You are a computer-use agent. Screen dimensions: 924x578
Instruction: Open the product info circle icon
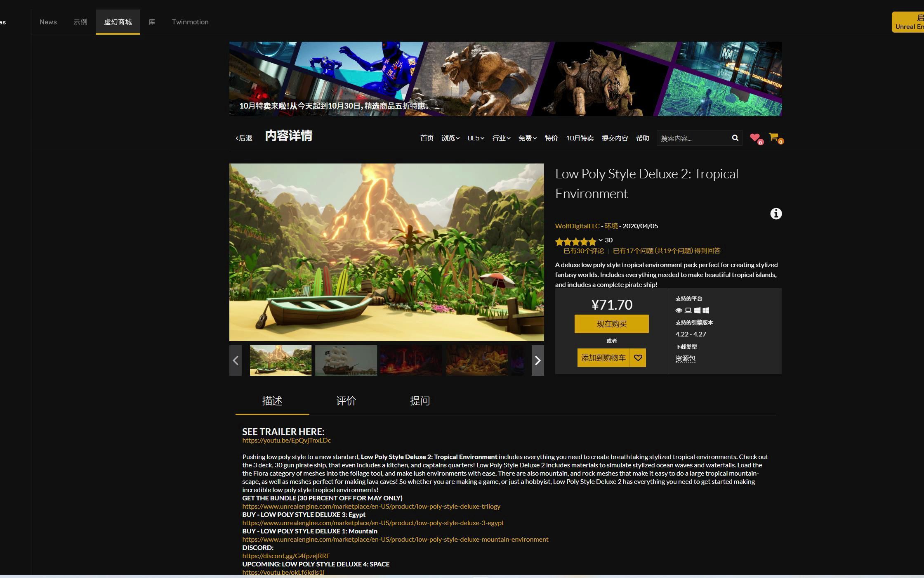[x=775, y=214]
